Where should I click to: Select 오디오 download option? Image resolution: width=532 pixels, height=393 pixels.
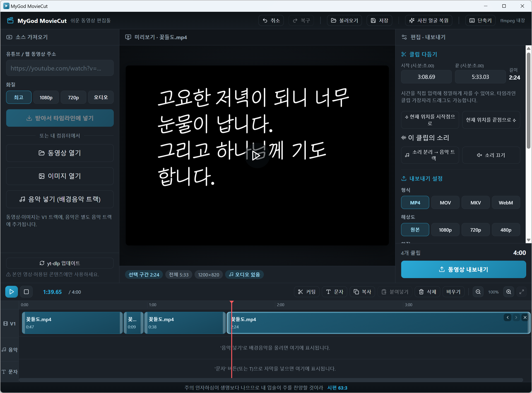(x=101, y=97)
